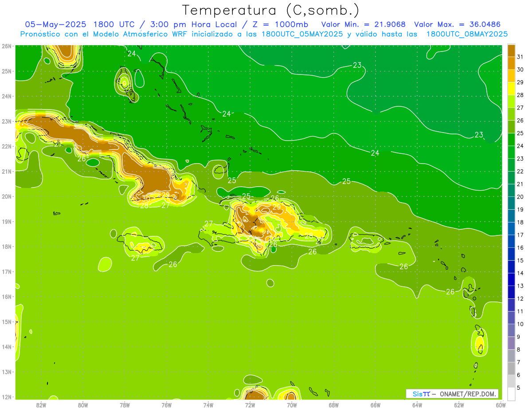Click the colorbar label '5'
Screen dimensions: 532x411
click(519, 388)
